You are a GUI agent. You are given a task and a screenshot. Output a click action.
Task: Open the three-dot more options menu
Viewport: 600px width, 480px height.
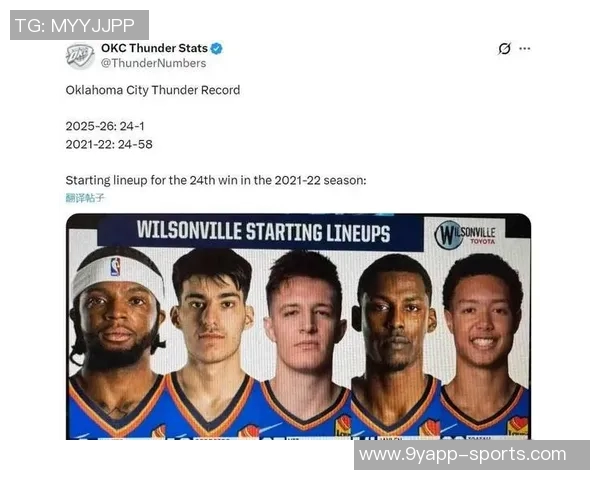point(525,49)
